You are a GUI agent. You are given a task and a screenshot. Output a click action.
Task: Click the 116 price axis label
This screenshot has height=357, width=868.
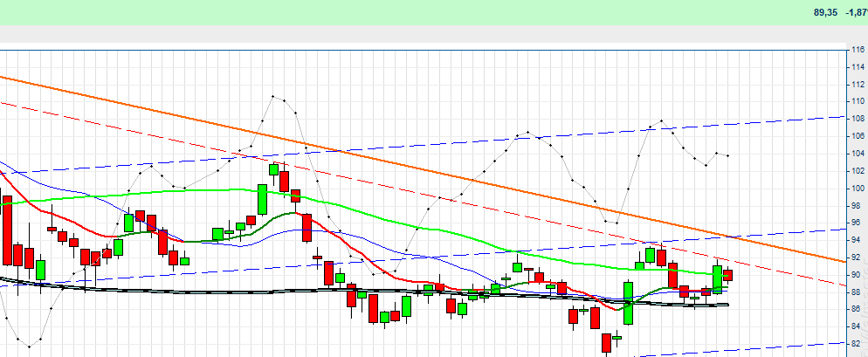(858, 50)
